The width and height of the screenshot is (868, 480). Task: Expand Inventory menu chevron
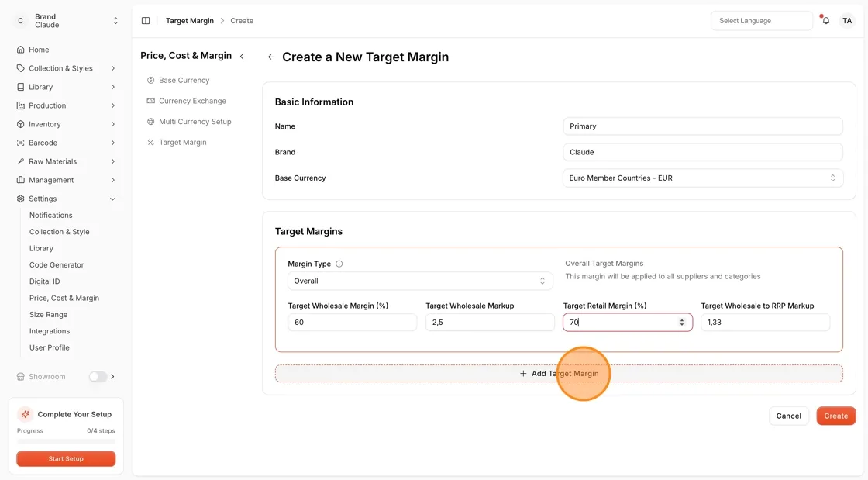(x=113, y=124)
